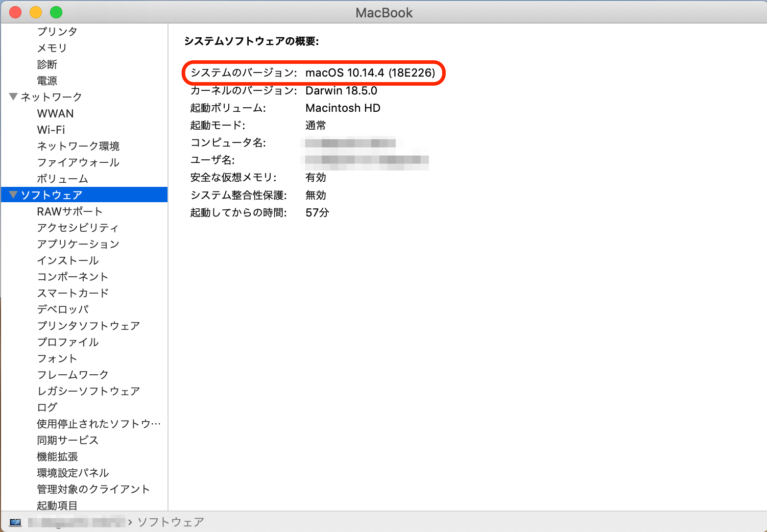Select the ネットワーク category row
Viewport: 767px width, 532px height.
[x=84, y=97]
